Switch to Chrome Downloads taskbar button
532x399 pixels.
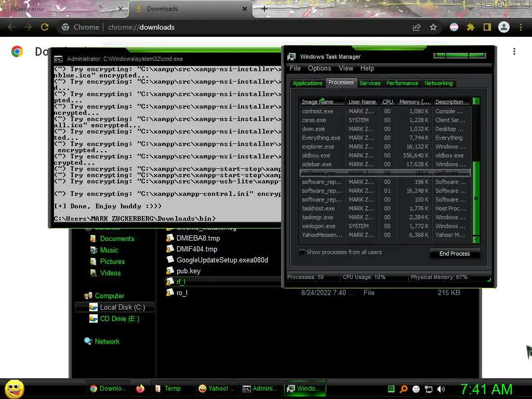108,389
